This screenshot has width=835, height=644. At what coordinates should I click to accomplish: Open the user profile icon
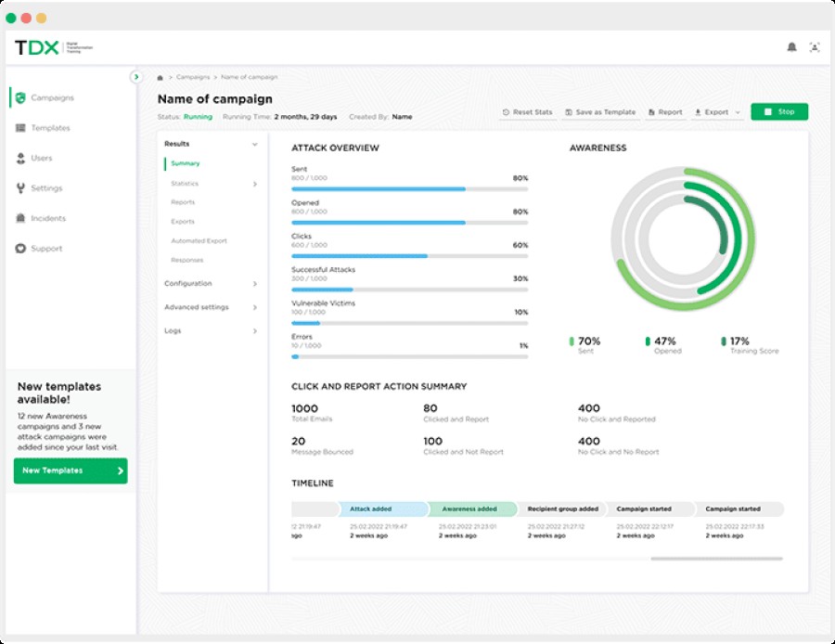point(815,47)
